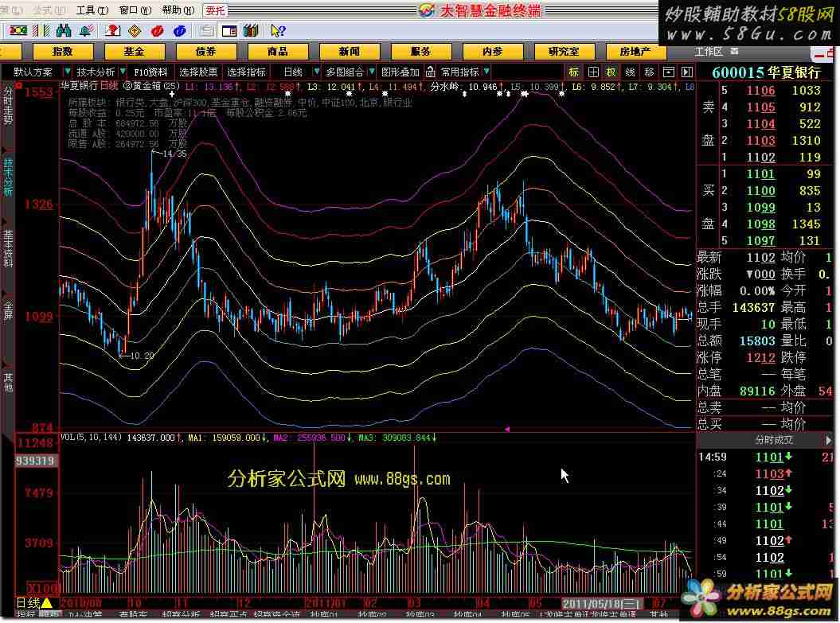Expand the 常用指标 dropdown arrow
The width and height of the screenshot is (840, 623).
click(486, 71)
